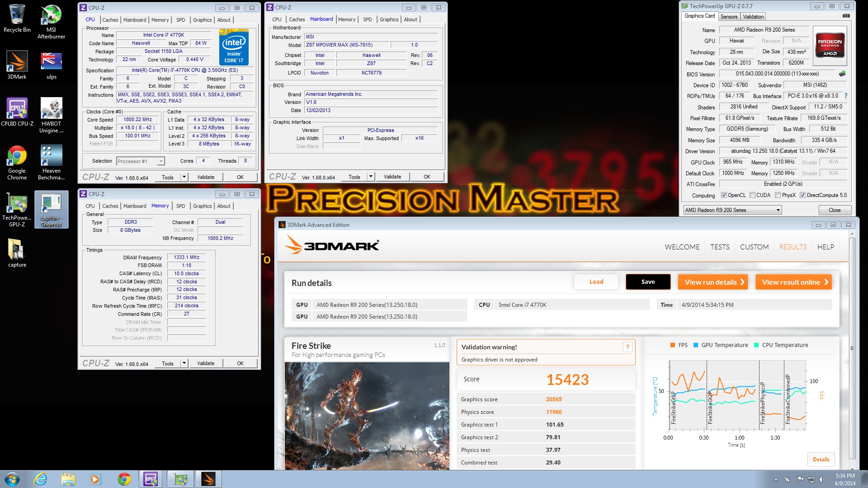The height and width of the screenshot is (488, 868).
Task: Click the Fire Strike preview thumbnail
Action: 367,416
